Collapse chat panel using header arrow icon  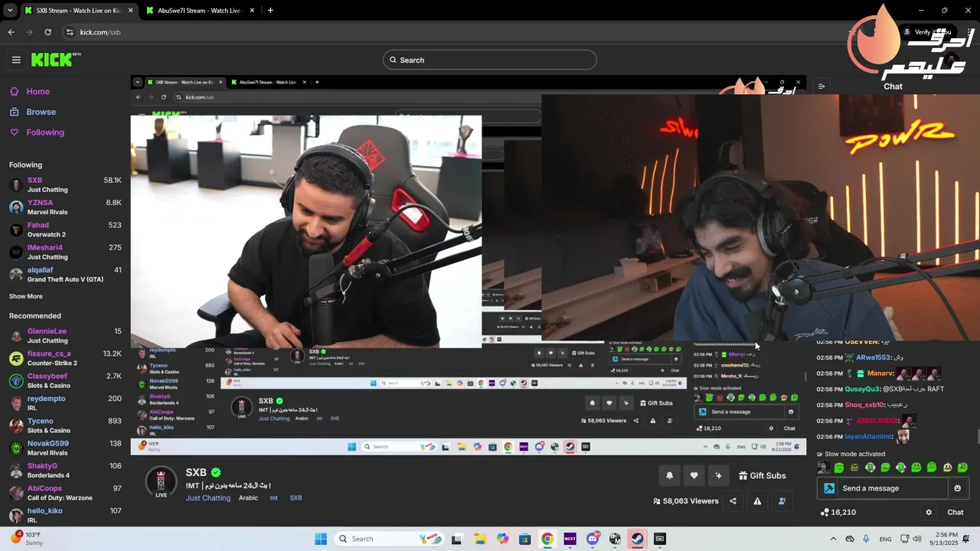822,86
